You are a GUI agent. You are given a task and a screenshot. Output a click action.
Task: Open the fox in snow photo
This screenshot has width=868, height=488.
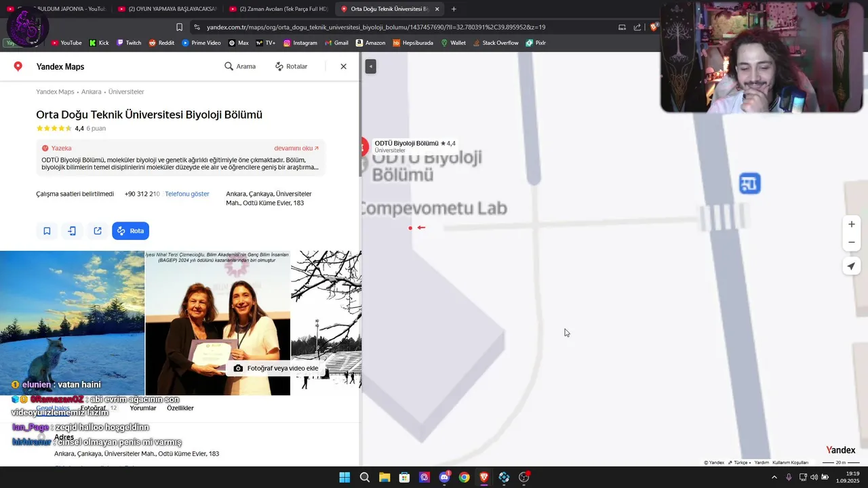[72, 323]
